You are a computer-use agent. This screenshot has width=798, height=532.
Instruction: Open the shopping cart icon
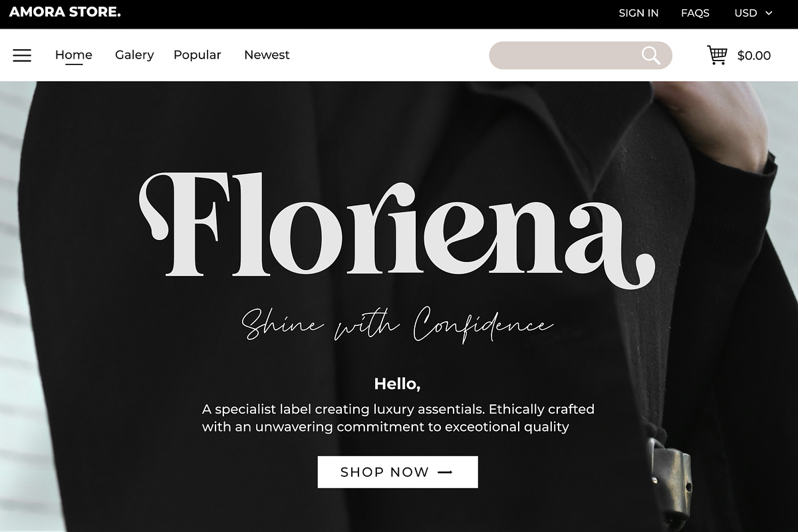coord(717,55)
